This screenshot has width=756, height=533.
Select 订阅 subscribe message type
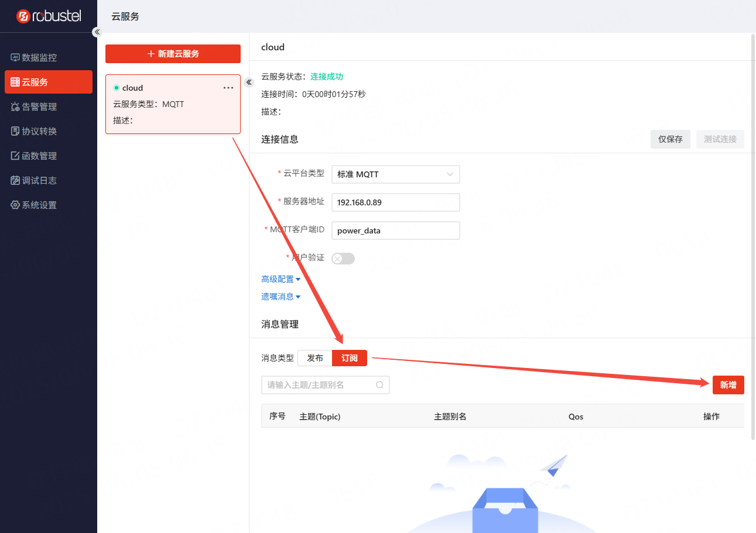click(x=350, y=358)
